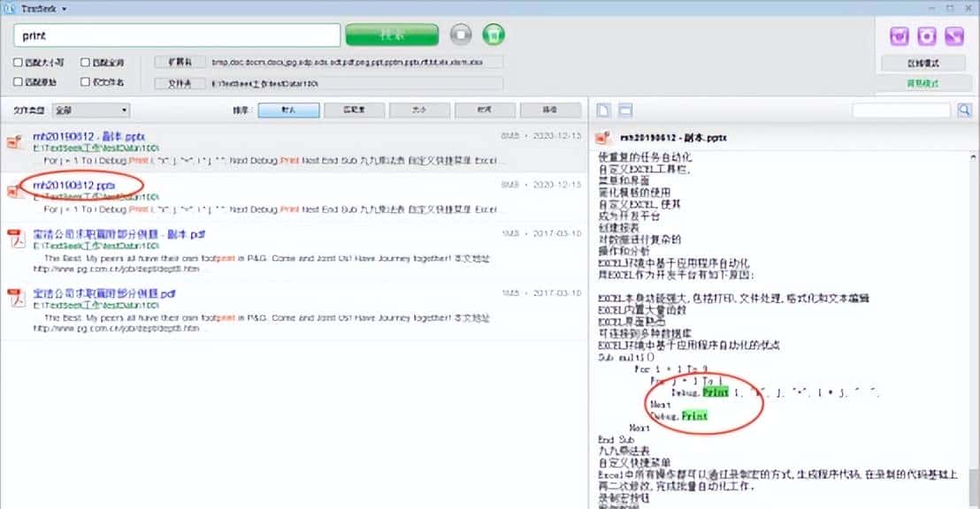Screen dimensions: 980x509
Task: Click the PowerPoint icon of the mh20190812.pptx result
Action: 14,191
